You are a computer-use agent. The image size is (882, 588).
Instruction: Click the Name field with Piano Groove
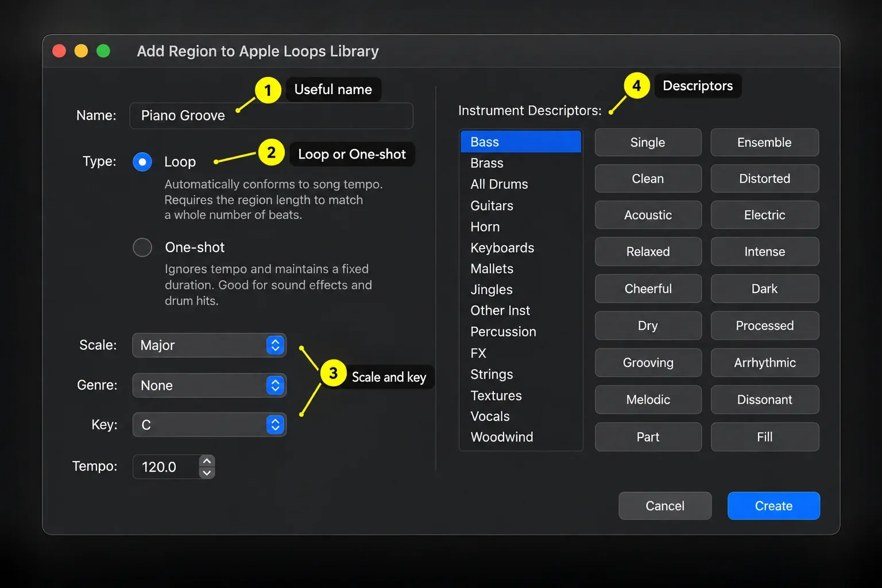coord(271,115)
